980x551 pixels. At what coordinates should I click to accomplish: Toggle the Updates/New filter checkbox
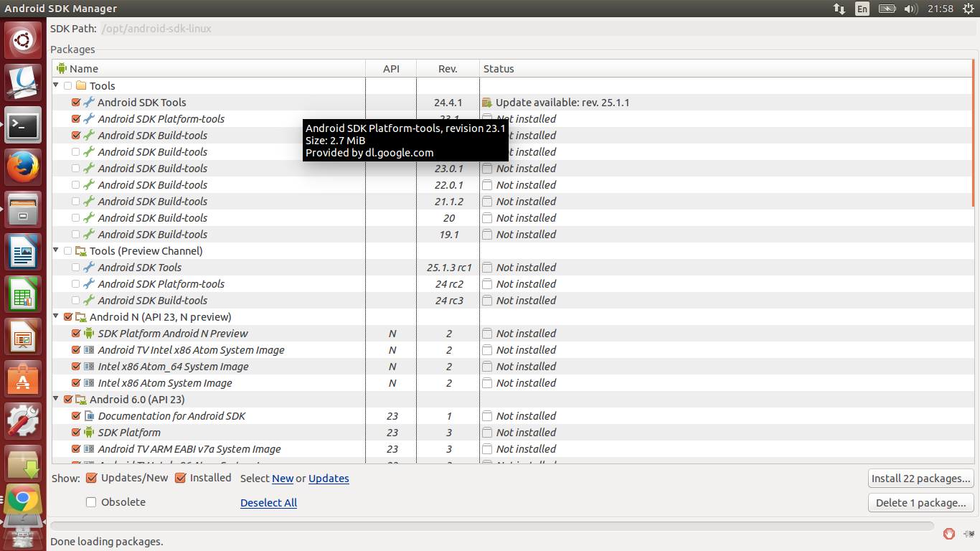91,478
